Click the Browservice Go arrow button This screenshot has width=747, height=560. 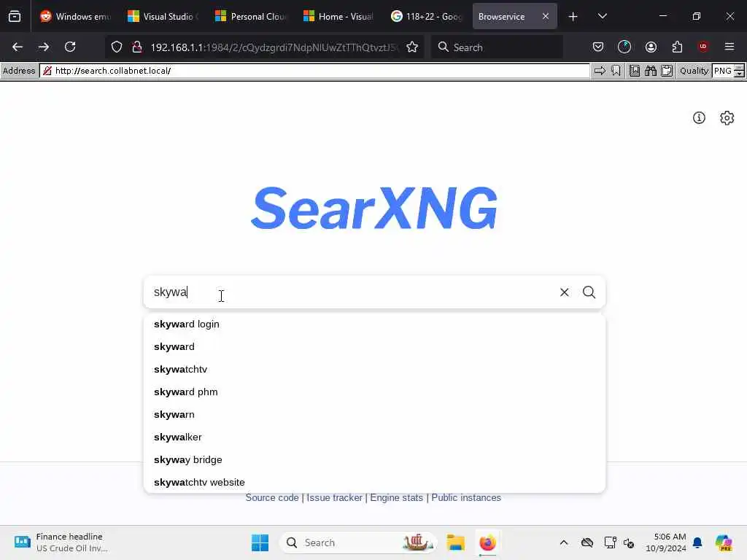pyautogui.click(x=600, y=71)
